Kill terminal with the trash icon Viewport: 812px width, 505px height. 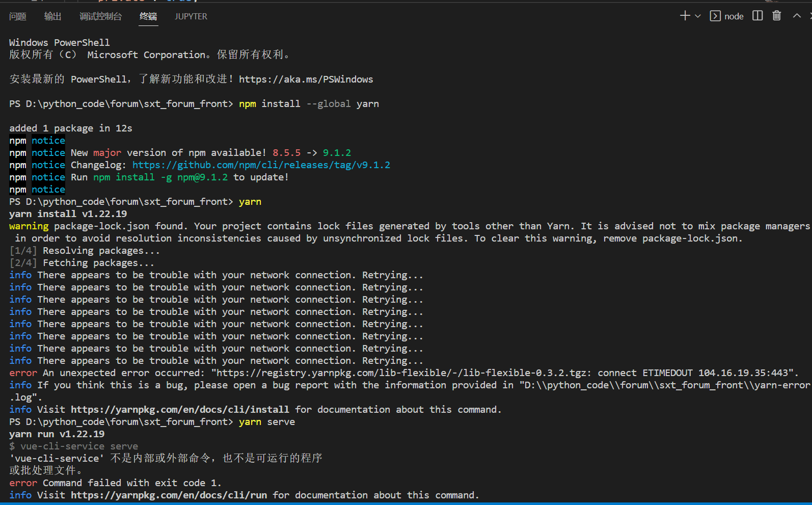777,16
